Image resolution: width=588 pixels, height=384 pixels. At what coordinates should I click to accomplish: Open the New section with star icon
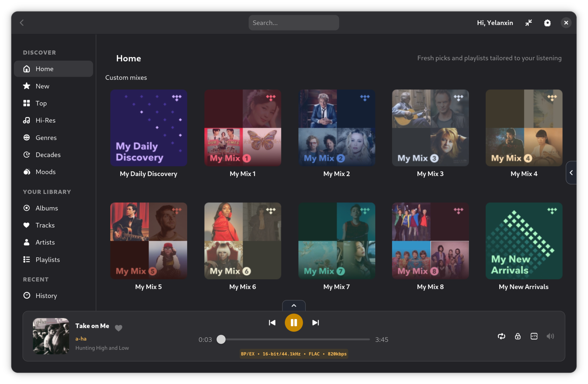[54, 86]
